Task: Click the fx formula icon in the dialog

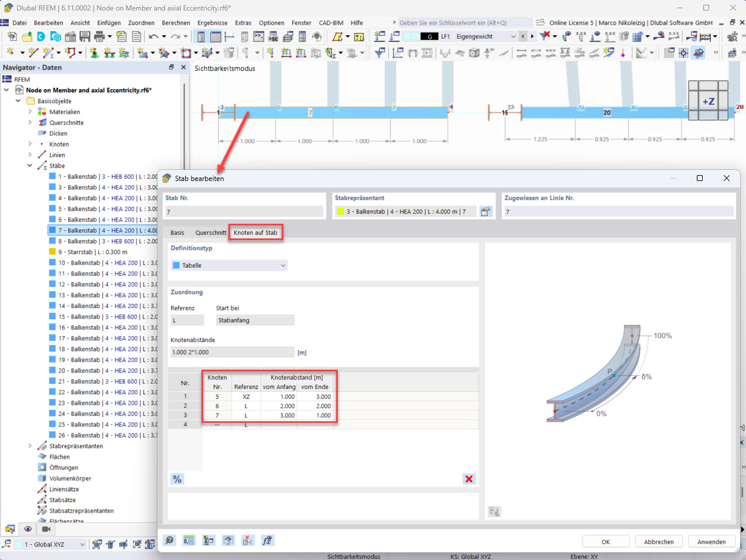Action: pyautogui.click(x=267, y=540)
